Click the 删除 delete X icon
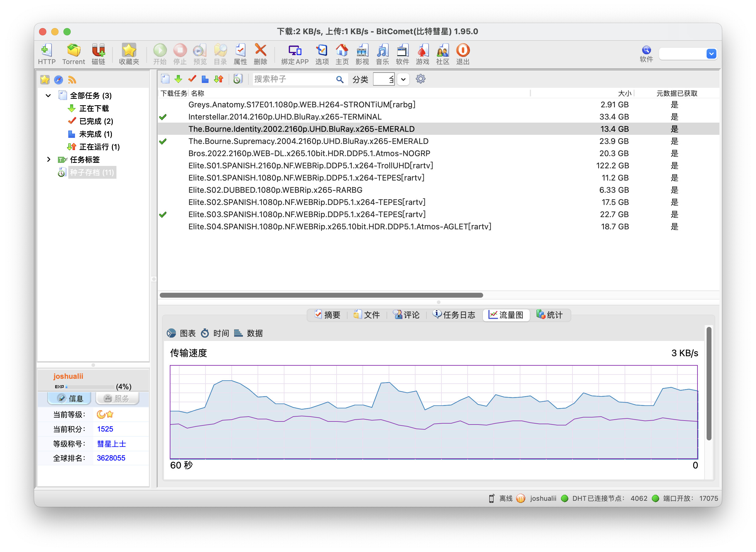This screenshot has width=756, height=552. pos(260,54)
